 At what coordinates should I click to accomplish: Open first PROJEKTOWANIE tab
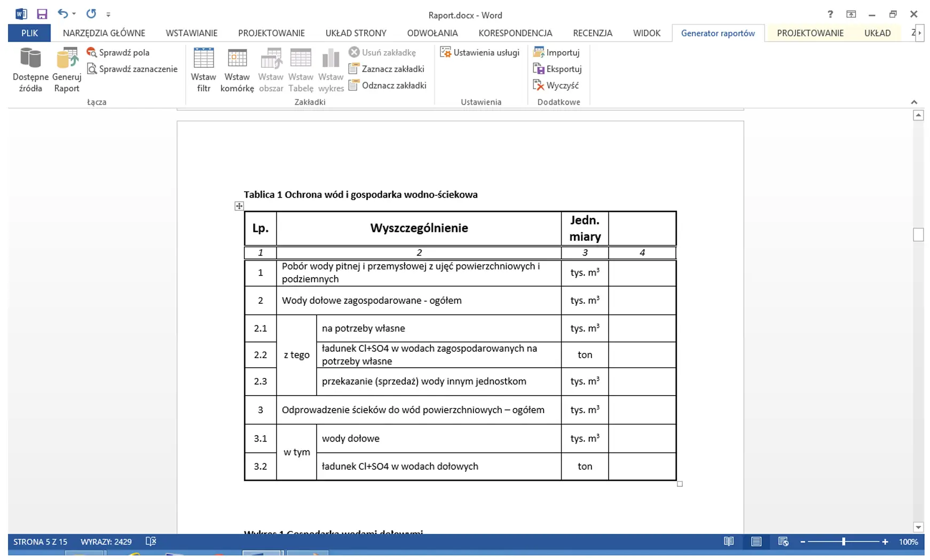[x=271, y=33]
